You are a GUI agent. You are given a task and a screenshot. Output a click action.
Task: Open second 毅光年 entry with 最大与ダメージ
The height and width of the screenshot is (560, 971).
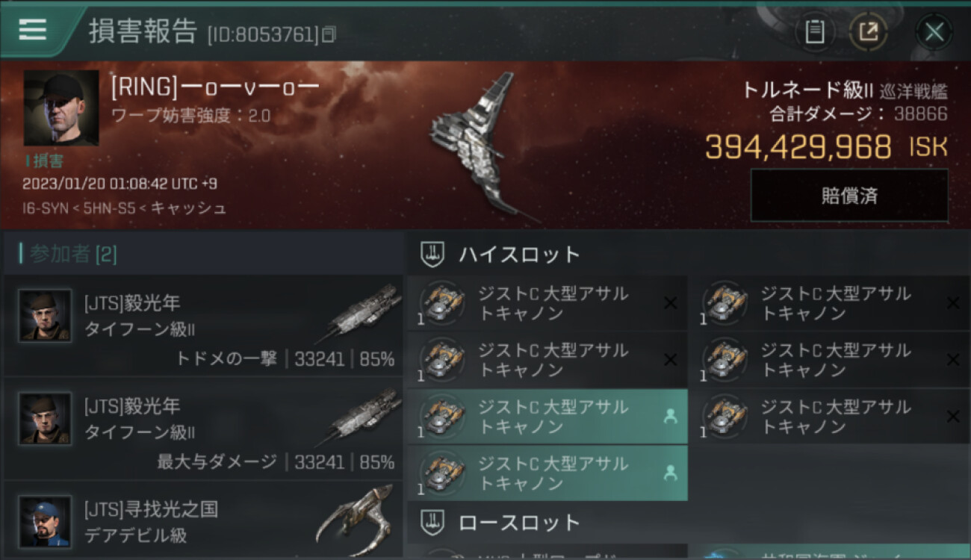pyautogui.click(x=203, y=428)
